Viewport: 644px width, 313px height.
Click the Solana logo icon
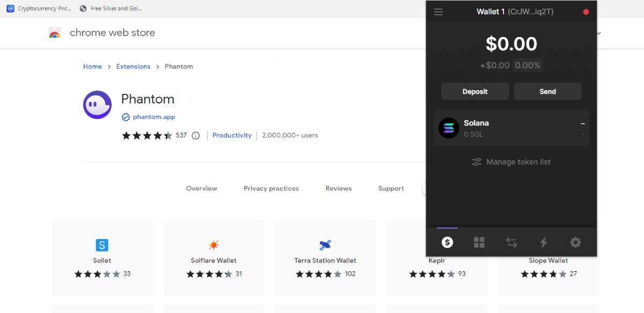(449, 128)
